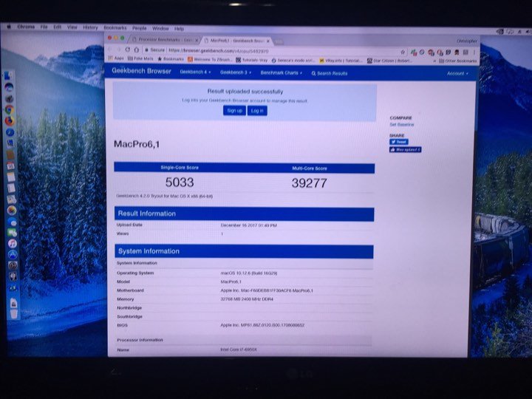
Task: Click the Tweet share button
Action: 399,142
